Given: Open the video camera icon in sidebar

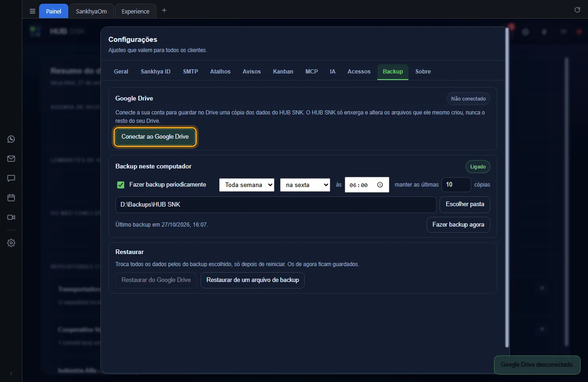Looking at the screenshot, I should [x=11, y=217].
